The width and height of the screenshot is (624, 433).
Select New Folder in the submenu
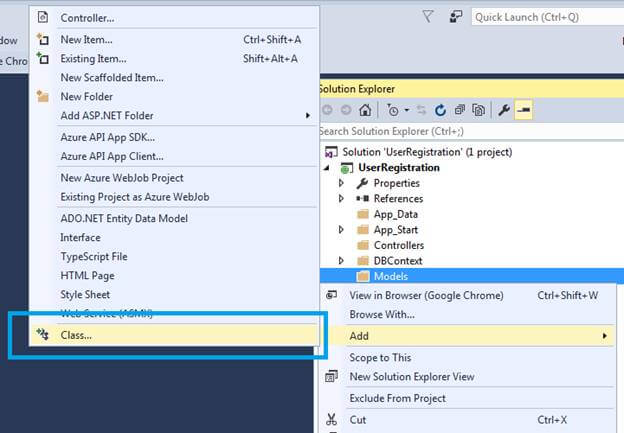(86, 97)
